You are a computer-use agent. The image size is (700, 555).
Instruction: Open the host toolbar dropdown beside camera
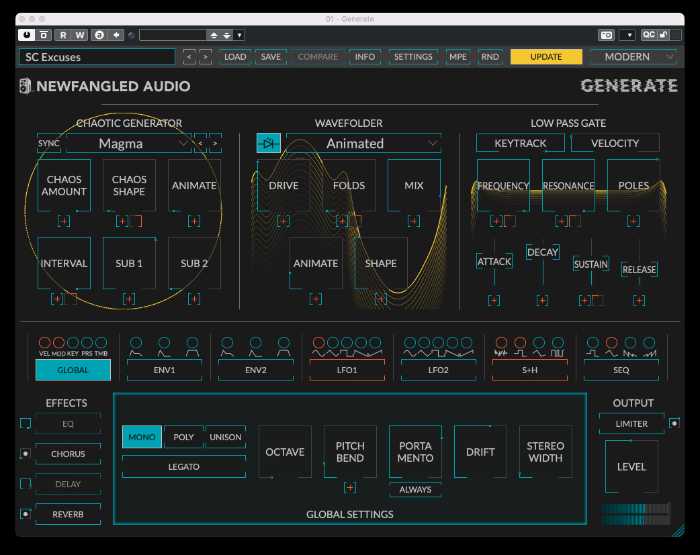pos(629,35)
